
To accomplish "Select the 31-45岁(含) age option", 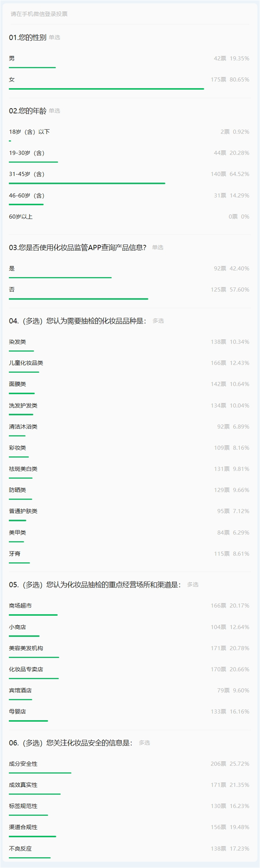I will tap(26, 174).
